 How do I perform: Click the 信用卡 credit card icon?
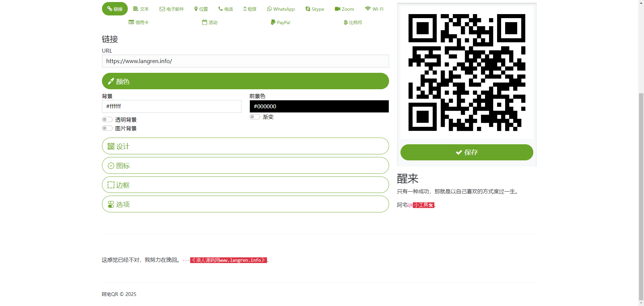(131, 22)
